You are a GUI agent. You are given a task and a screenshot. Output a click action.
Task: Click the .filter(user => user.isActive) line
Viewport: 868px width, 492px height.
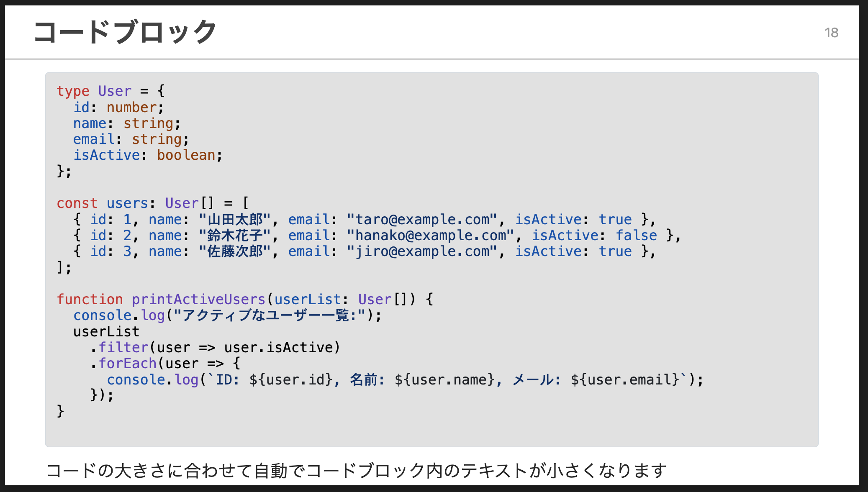(x=215, y=347)
